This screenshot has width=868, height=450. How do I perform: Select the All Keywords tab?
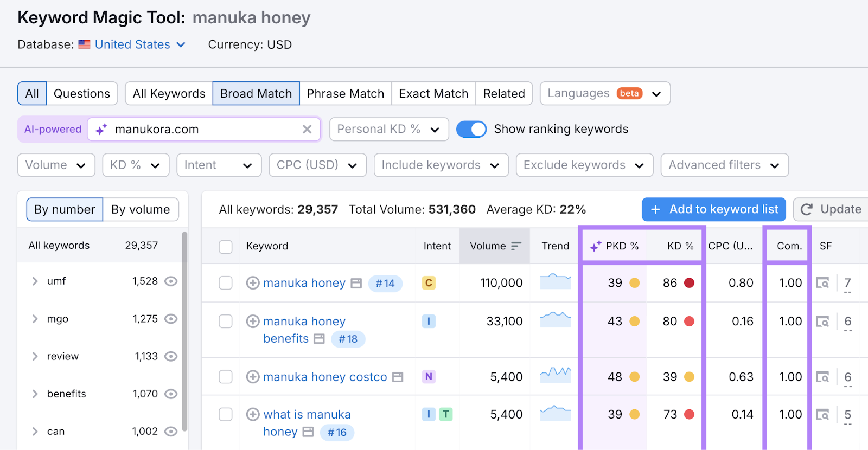coord(169,93)
